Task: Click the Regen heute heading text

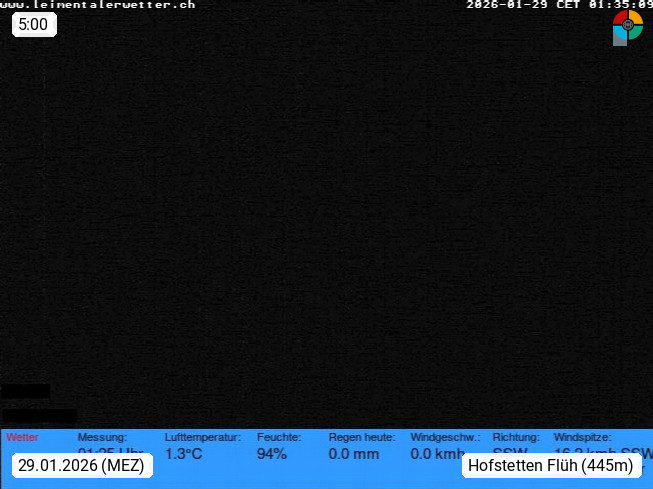Action: coord(361,437)
